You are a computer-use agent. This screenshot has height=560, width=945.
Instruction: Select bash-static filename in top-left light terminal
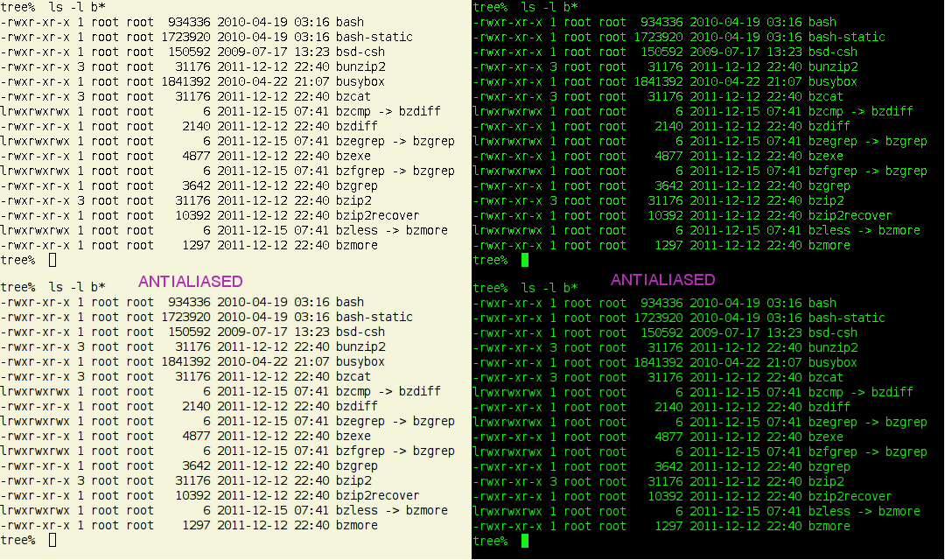point(374,37)
